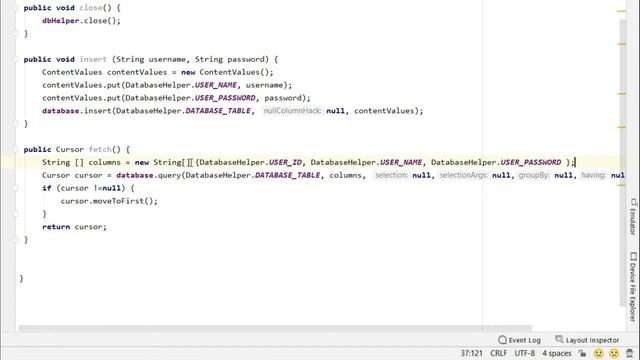Open the 4 spaces indent settings
Viewport: 640px width, 360px height.
coord(557,353)
